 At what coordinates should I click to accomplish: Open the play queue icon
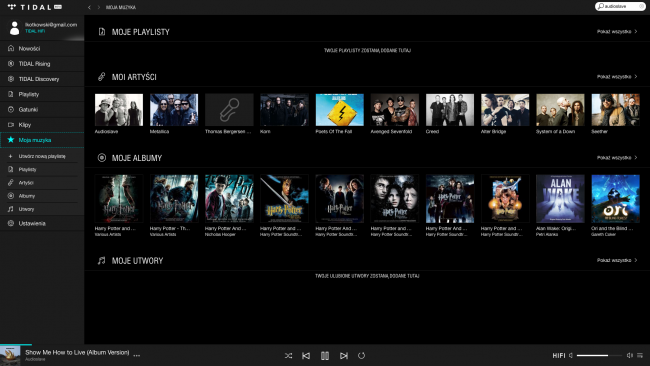[640, 355]
